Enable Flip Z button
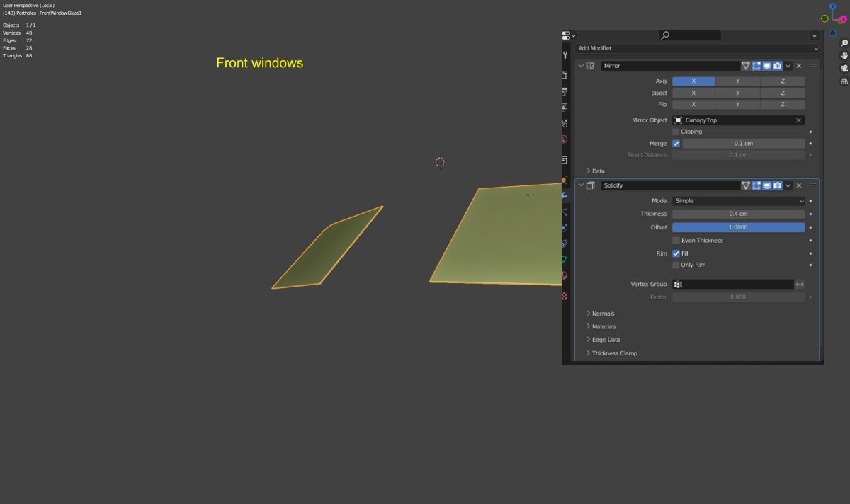This screenshot has width=850, height=504. tap(783, 104)
